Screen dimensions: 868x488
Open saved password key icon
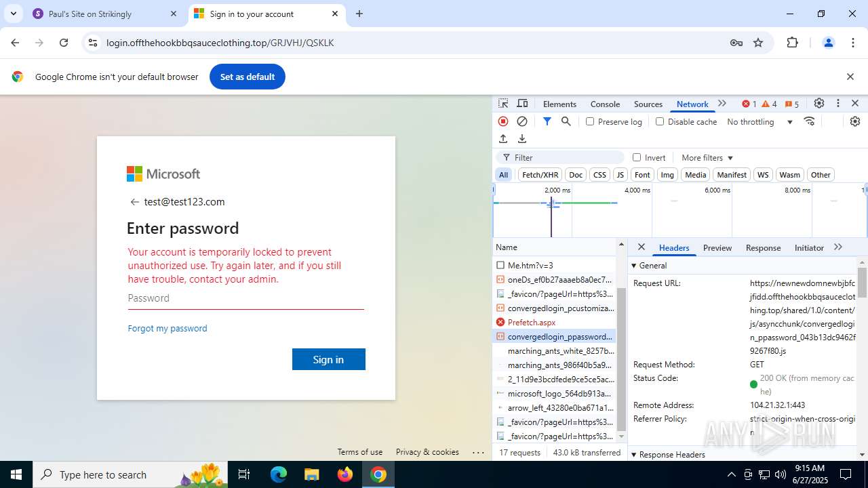pyautogui.click(x=736, y=43)
